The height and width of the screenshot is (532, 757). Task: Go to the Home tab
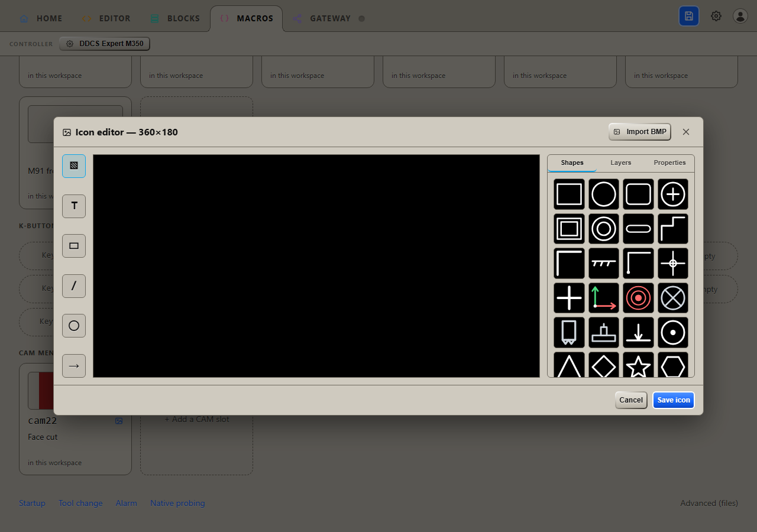point(41,18)
